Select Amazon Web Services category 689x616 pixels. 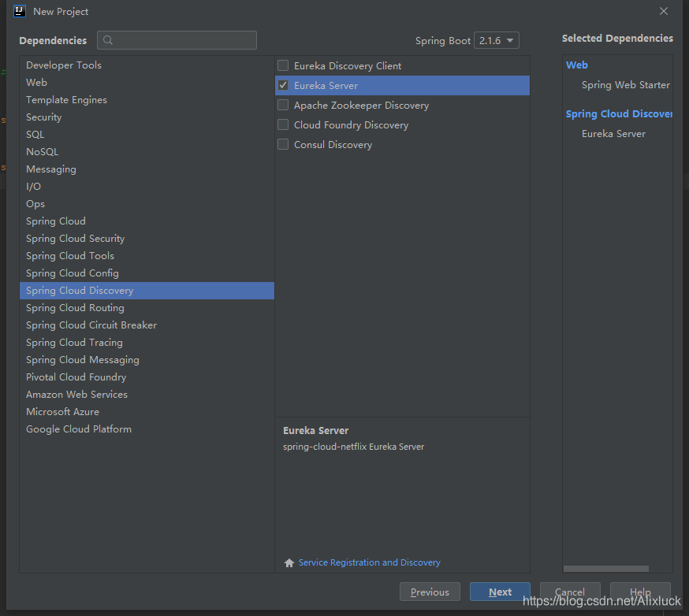pyautogui.click(x=147, y=395)
